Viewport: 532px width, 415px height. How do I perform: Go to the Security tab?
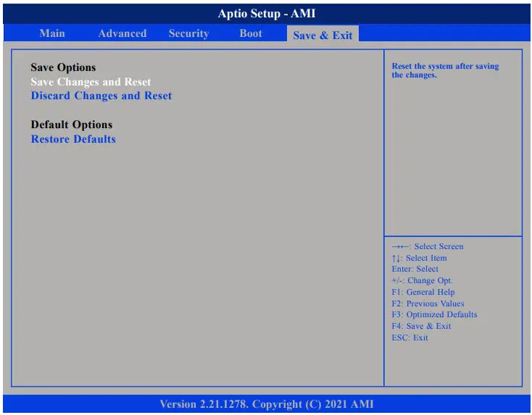point(188,33)
